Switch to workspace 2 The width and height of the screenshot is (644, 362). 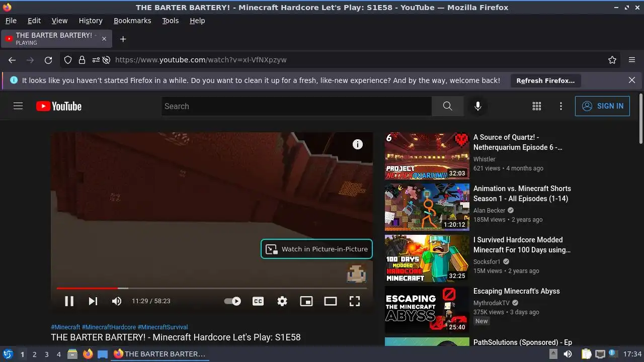(34, 354)
